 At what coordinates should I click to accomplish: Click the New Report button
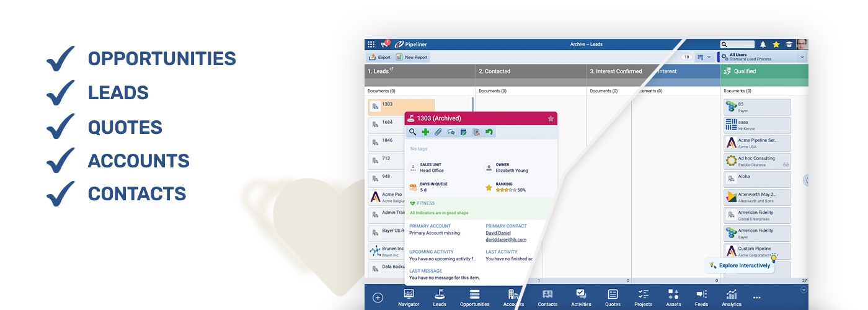[x=412, y=57]
